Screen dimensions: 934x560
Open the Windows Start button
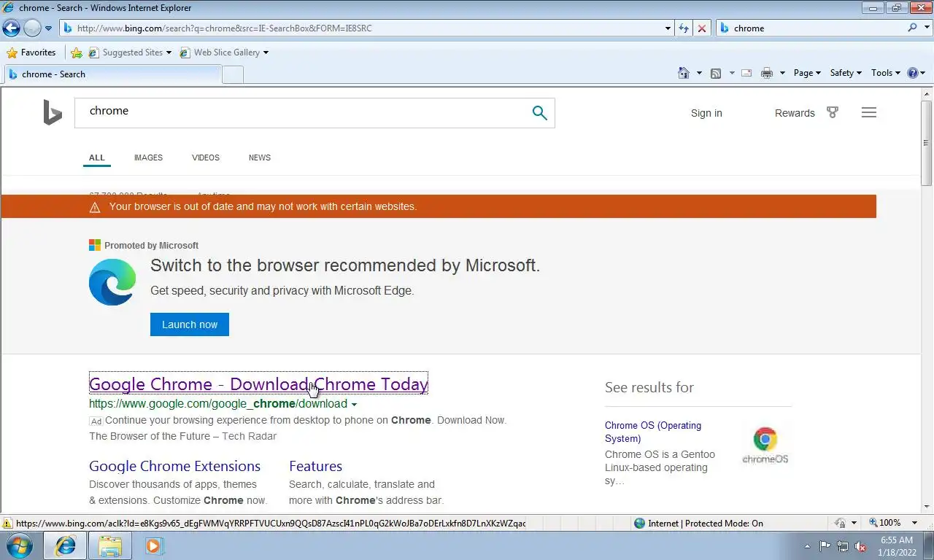coord(20,545)
